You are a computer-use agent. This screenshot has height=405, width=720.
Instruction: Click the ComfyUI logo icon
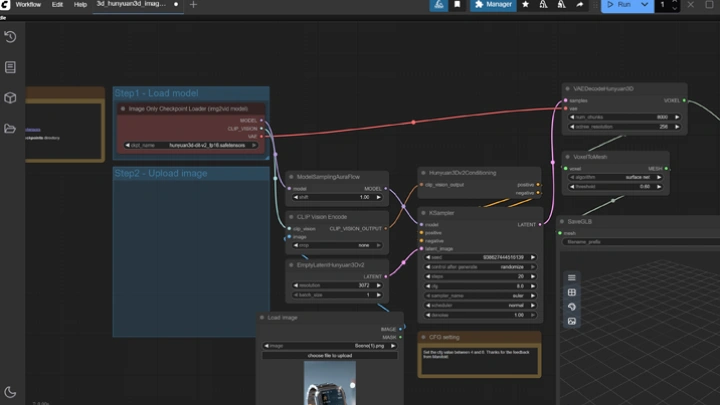pyautogui.click(x=5, y=5)
